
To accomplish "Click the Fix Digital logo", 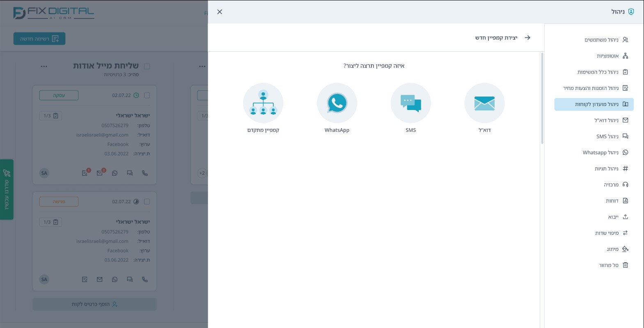I will [x=53, y=13].
